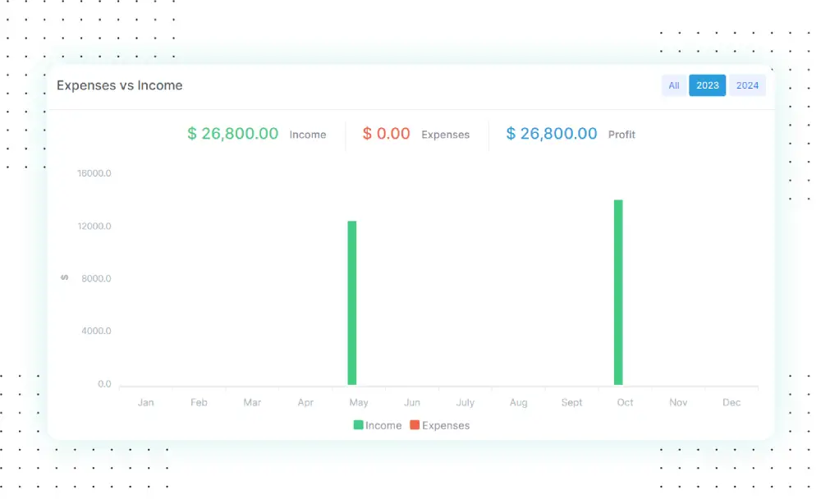Click the Jan label on the x-axis

[146, 402]
